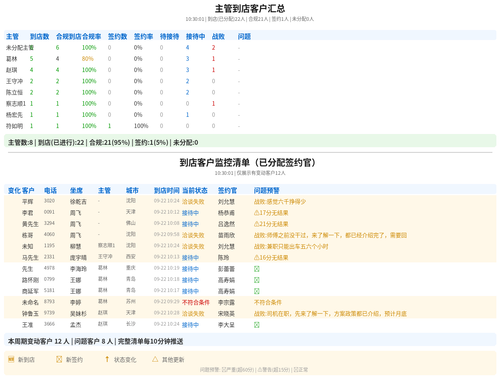Click the 到店时间 column header
The image size is (500, 392).
tap(167, 190)
